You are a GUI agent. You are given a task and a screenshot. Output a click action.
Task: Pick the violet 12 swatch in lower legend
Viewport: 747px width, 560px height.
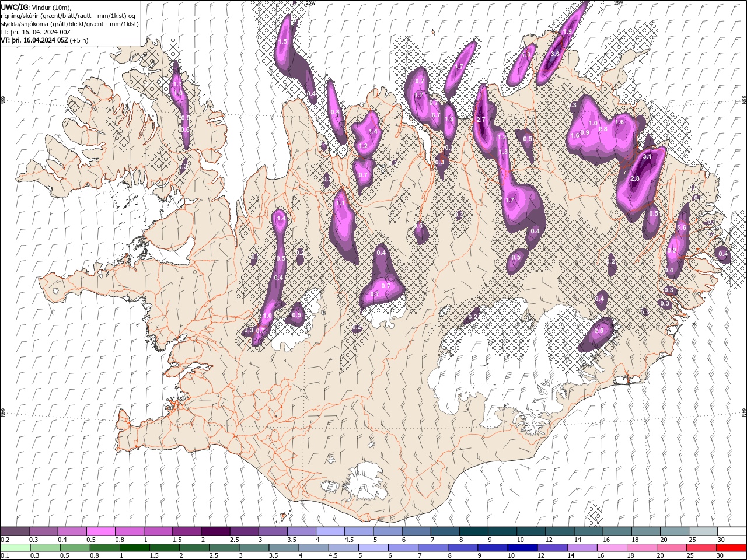click(551, 548)
